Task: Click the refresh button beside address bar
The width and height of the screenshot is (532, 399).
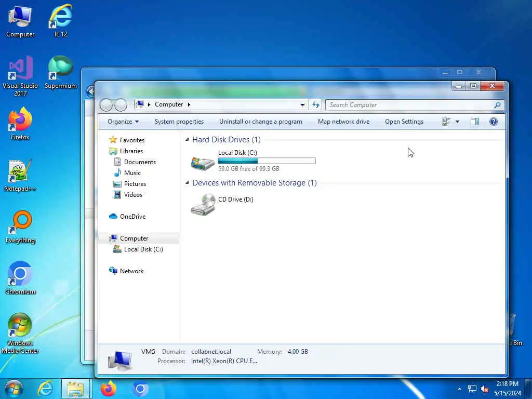Action: (x=315, y=105)
